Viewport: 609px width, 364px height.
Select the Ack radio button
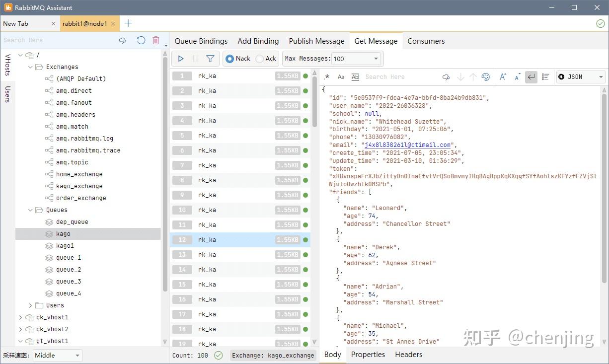tap(259, 59)
